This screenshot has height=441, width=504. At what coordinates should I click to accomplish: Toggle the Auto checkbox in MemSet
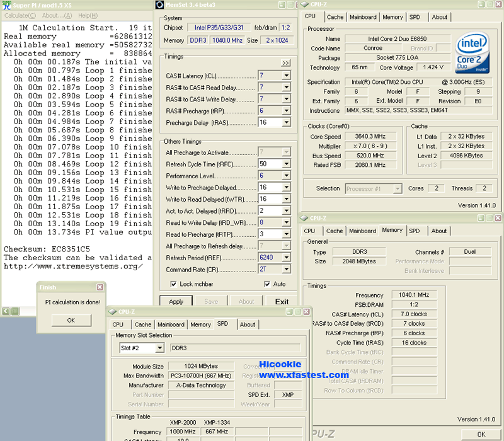click(268, 284)
